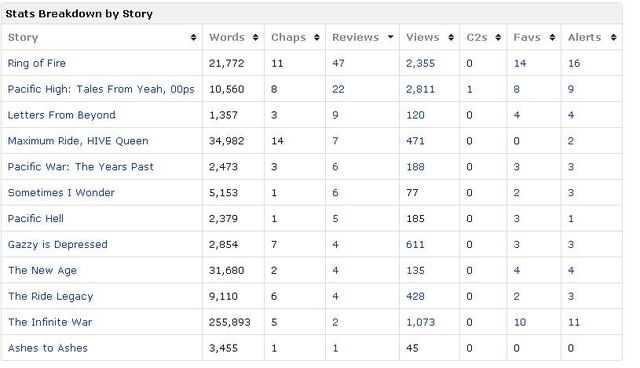This screenshot has height=368, width=640.
Task: Click 1,073 views for The Infinite War
Action: coord(420,322)
